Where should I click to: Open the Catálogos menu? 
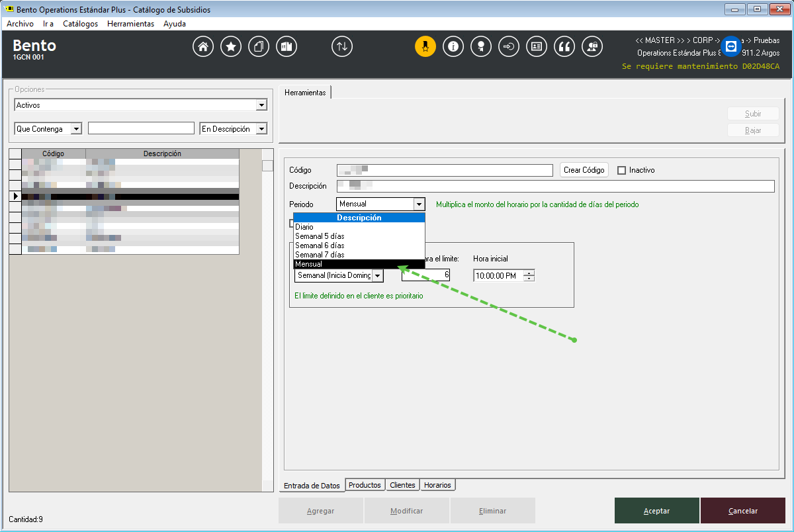pyautogui.click(x=80, y=24)
